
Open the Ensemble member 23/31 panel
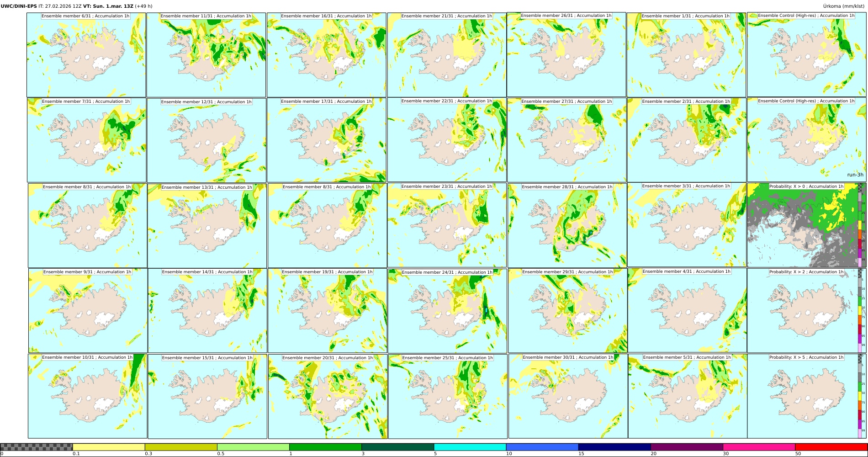(447, 225)
